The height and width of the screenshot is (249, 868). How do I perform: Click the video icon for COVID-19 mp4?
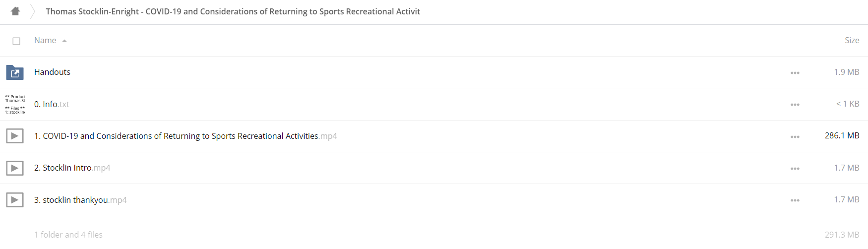tap(15, 136)
